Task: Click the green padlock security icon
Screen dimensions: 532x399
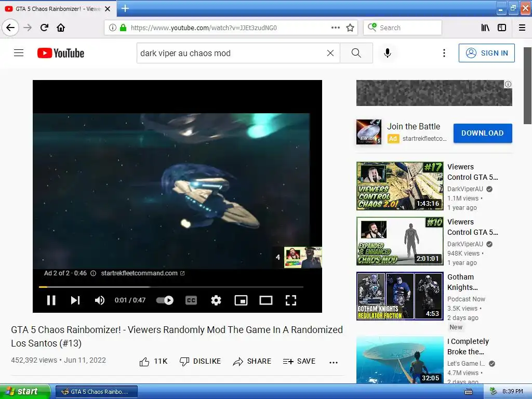Action: click(x=123, y=28)
